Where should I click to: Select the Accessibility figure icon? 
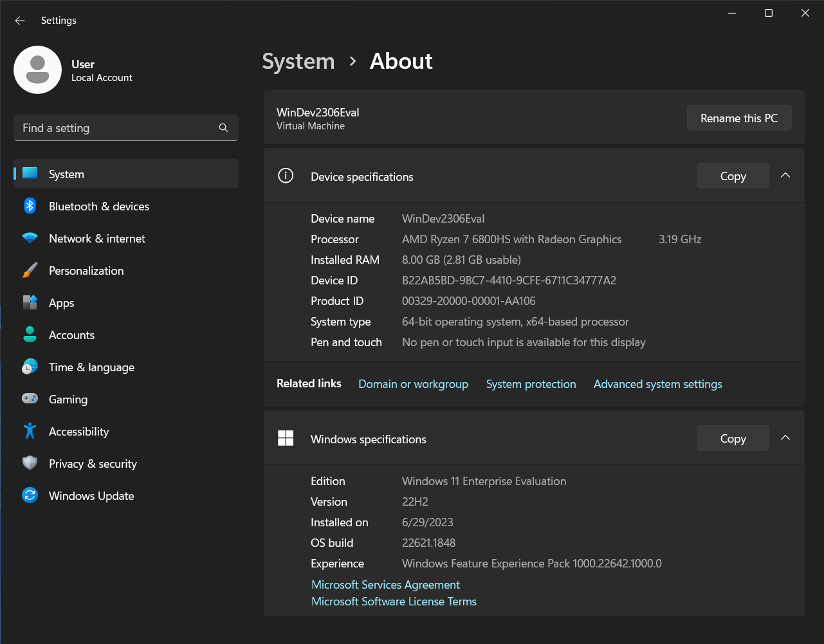[30, 431]
